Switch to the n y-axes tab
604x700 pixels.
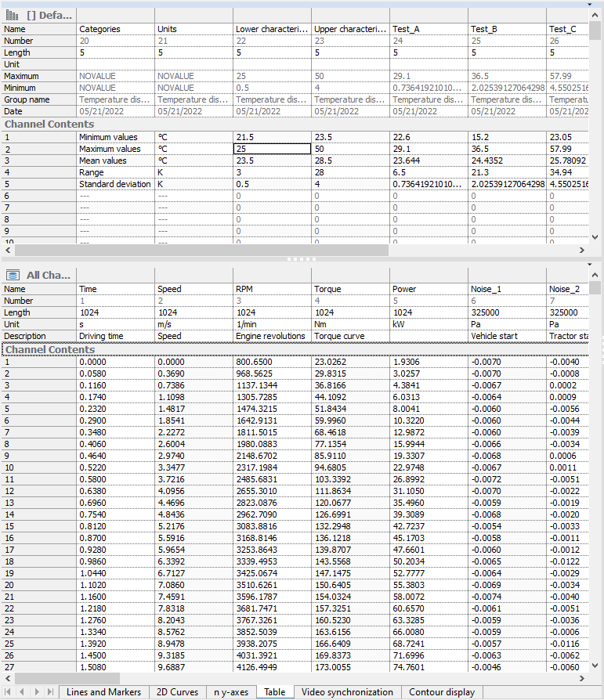231,692
